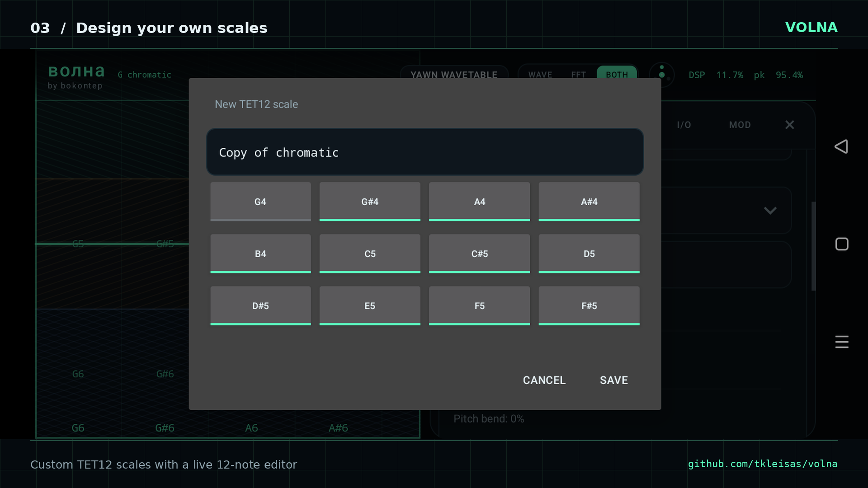Toggle the G4 note in scale
This screenshot has width=868, height=488.
click(x=260, y=202)
